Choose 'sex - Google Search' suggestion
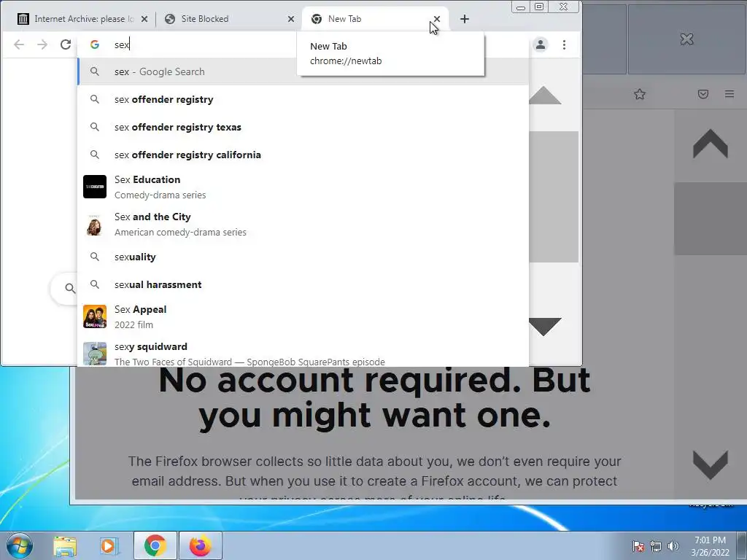 pos(303,72)
